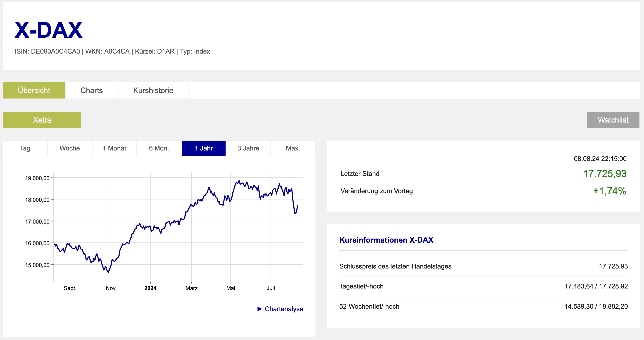Viewport: 644px width, 340px height.
Task: Click the Letzter Stand value 17.725,93
Action: 605,173
